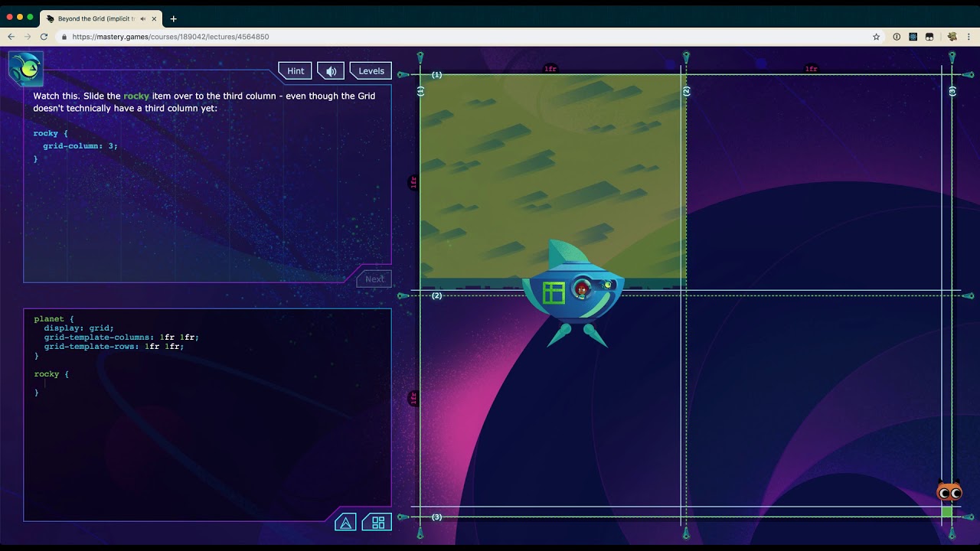Click the black-and-white tab extension icon

[929, 36]
